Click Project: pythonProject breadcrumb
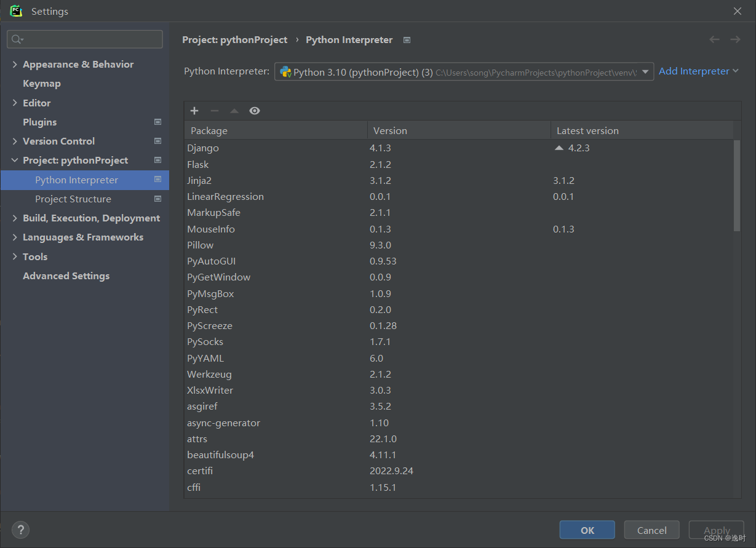Screen dimensions: 756x548 coord(234,39)
